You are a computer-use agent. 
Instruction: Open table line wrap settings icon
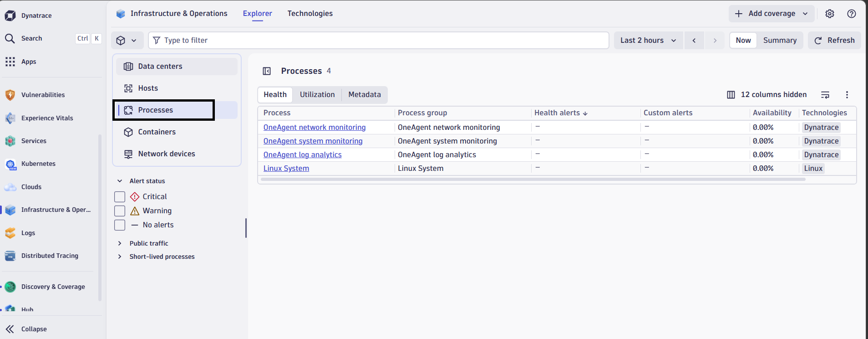pos(825,95)
